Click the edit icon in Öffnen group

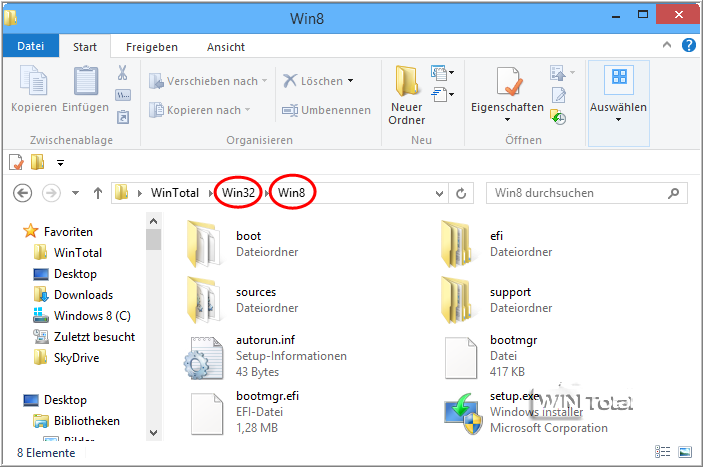559,95
